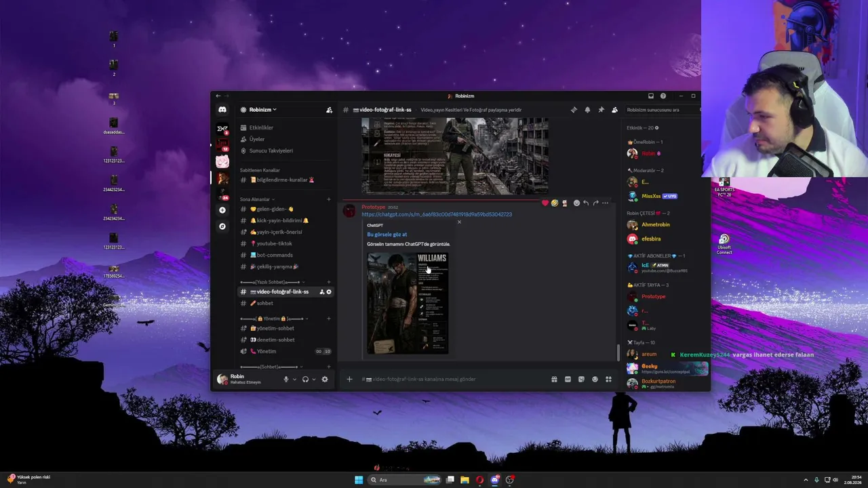Screen dimensions: 868x488
Task: Edit channel gear on video-fotoğraf-link-ss
Action: (329, 292)
